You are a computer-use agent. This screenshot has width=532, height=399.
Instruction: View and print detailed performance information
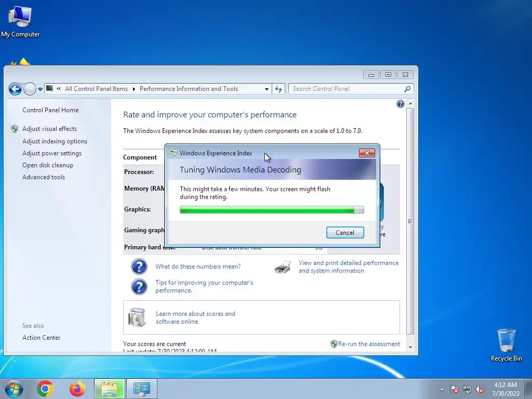click(x=349, y=267)
